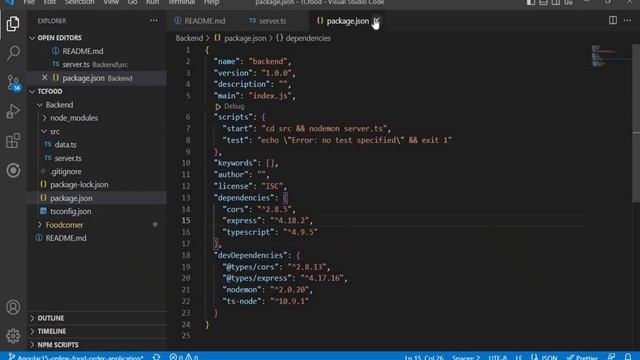
Task: Select server.ts in Open Editors list
Action: pyautogui.click(x=76, y=64)
